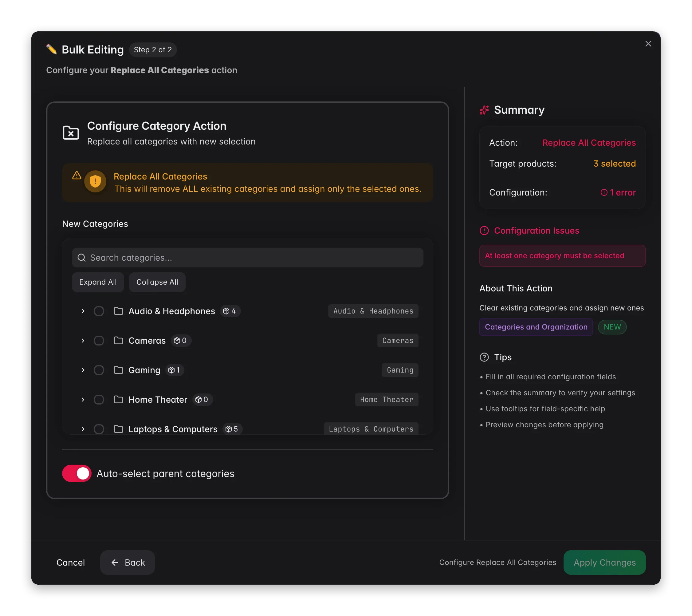This screenshot has height=616, width=692.
Task: Click the pencil icon beside Bulk Editing
Action: tap(51, 49)
